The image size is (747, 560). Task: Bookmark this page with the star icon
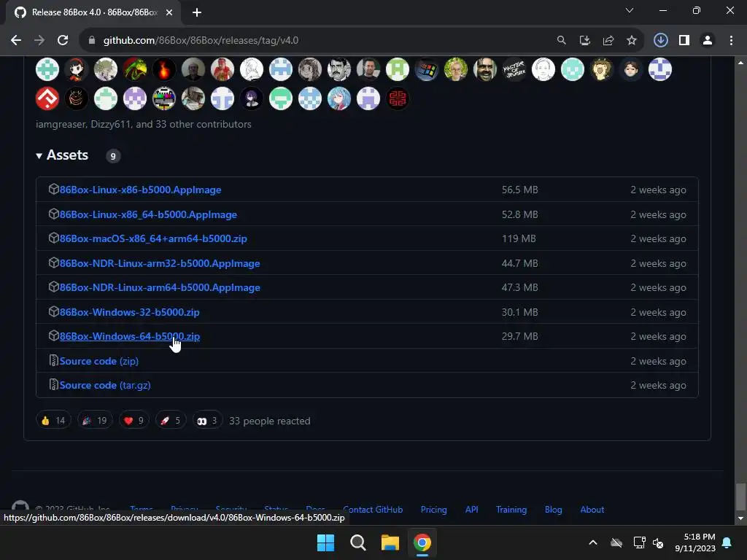tap(631, 41)
